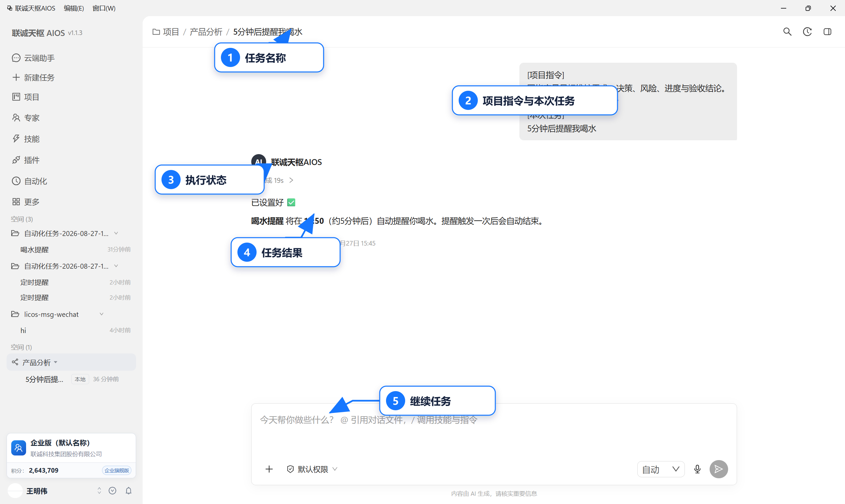Expand the execution details chevron next to 19s

tap(291, 180)
